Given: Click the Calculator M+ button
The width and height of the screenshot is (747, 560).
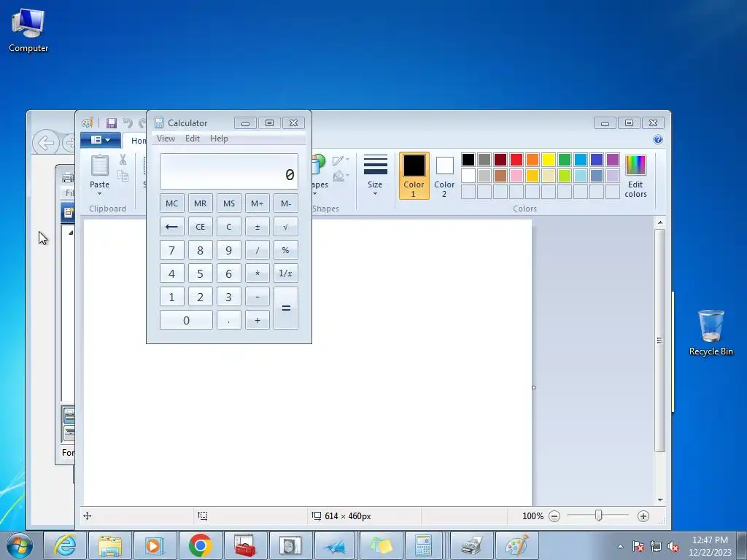Looking at the screenshot, I should (x=258, y=203).
